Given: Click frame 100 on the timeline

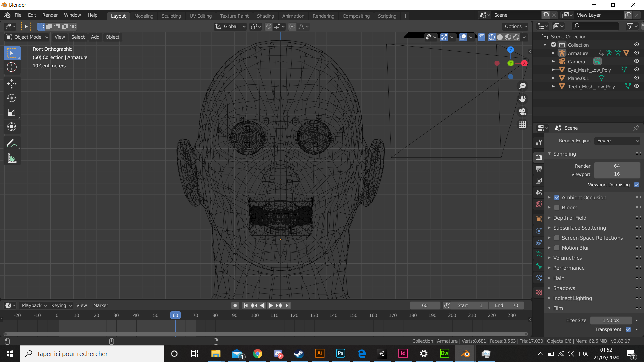Looking at the screenshot, I should (x=255, y=316).
